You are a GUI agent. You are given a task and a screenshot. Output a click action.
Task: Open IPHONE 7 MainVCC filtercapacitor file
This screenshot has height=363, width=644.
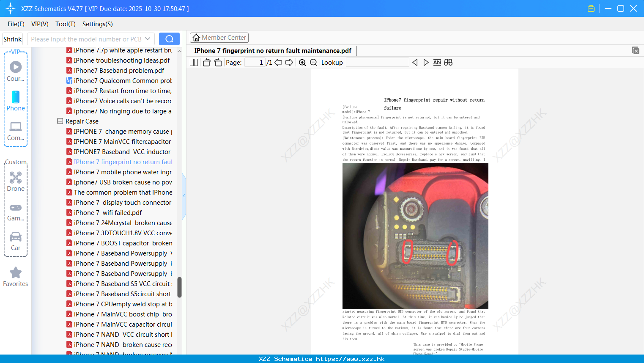click(119, 142)
